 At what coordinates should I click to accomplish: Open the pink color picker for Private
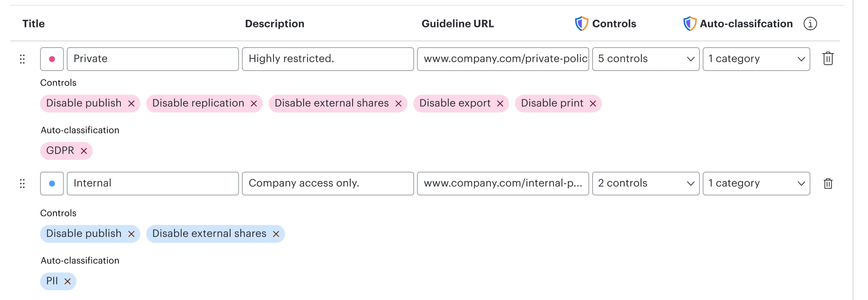tap(52, 59)
